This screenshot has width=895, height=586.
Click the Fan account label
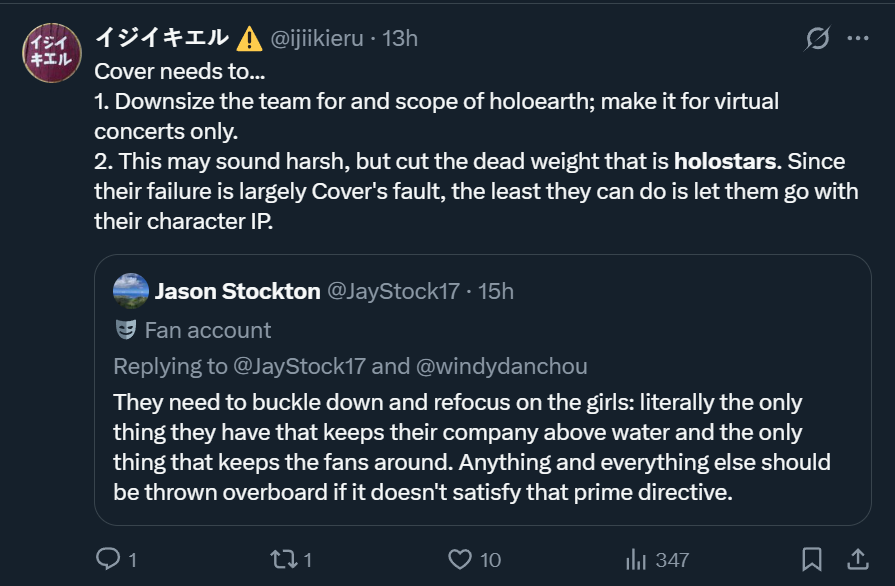[208, 330]
